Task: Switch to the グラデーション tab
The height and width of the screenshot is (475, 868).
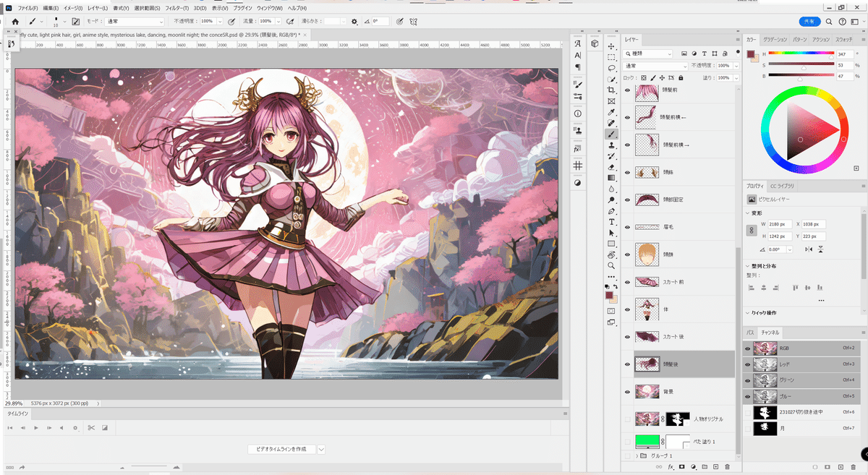Action: pos(775,39)
